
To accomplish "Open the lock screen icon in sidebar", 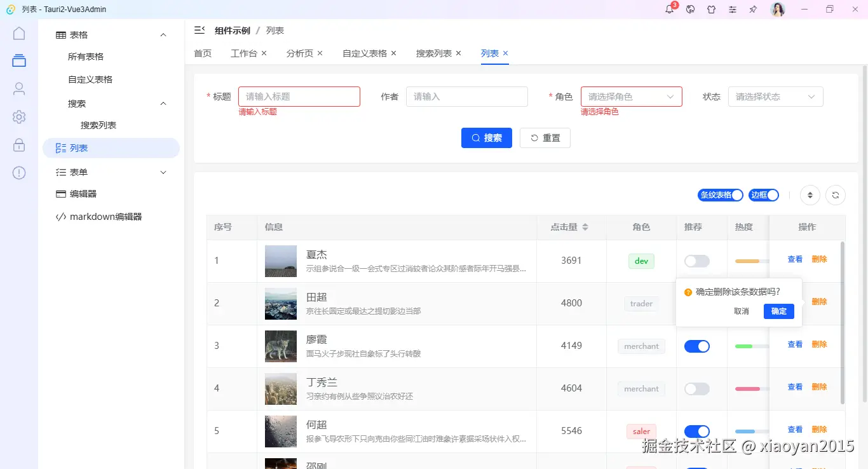I will [x=19, y=145].
